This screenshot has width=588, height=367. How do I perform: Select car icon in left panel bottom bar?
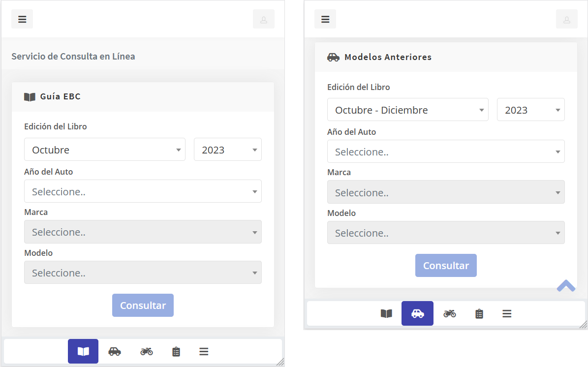[x=115, y=351]
